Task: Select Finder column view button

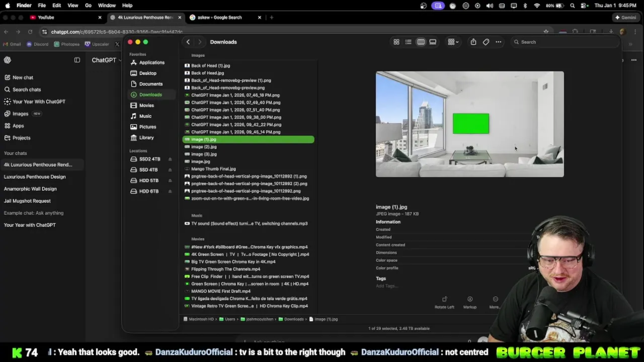Action: (x=421, y=42)
